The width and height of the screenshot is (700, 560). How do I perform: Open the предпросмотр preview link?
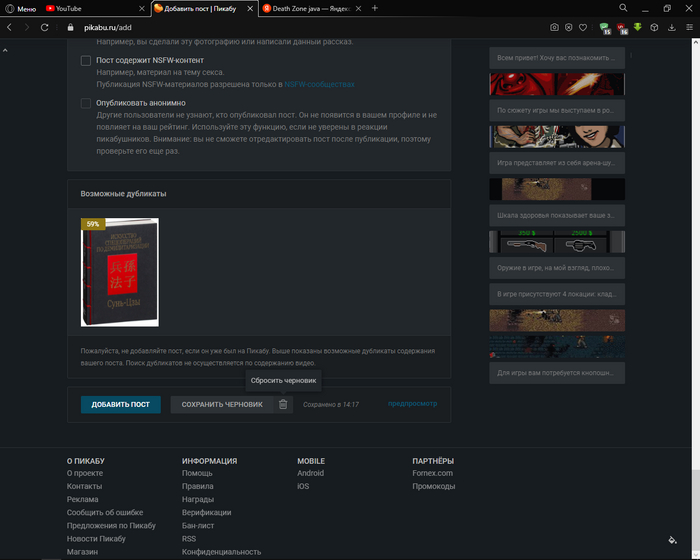[412, 404]
